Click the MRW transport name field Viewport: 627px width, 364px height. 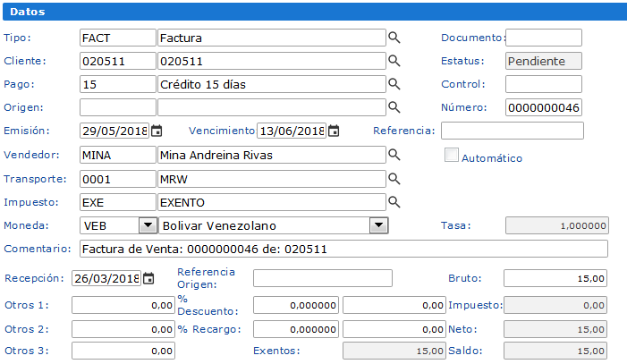click(x=272, y=179)
